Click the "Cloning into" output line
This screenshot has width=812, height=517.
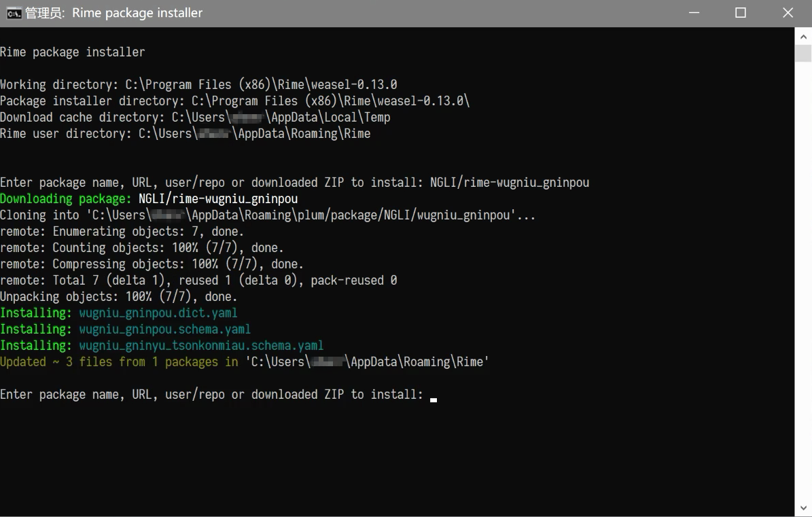(268, 215)
